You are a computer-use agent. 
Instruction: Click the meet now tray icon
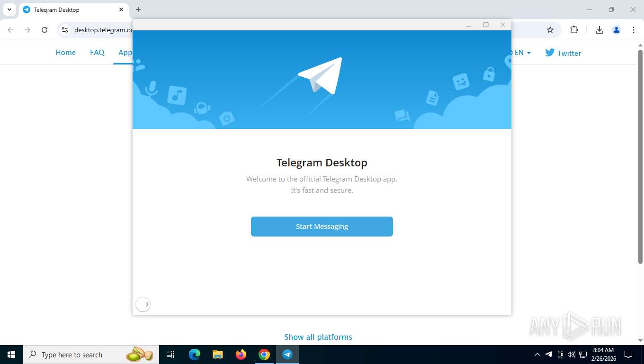click(x=560, y=355)
